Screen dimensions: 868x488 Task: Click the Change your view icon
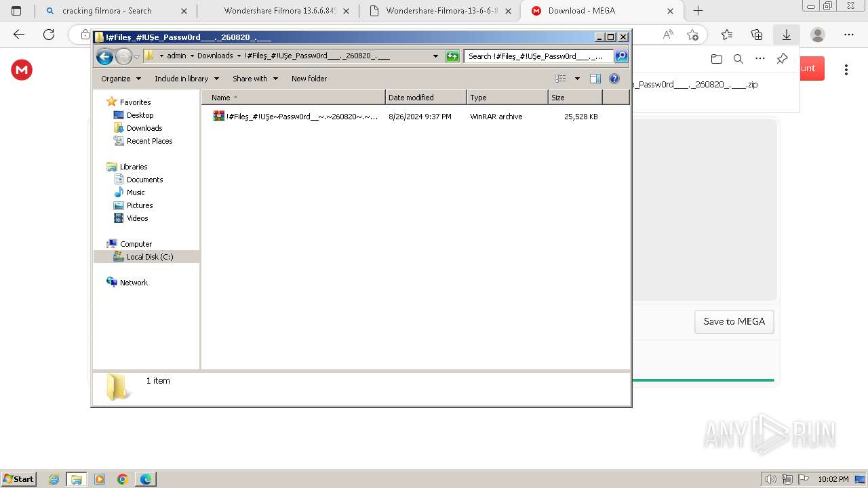click(x=561, y=79)
